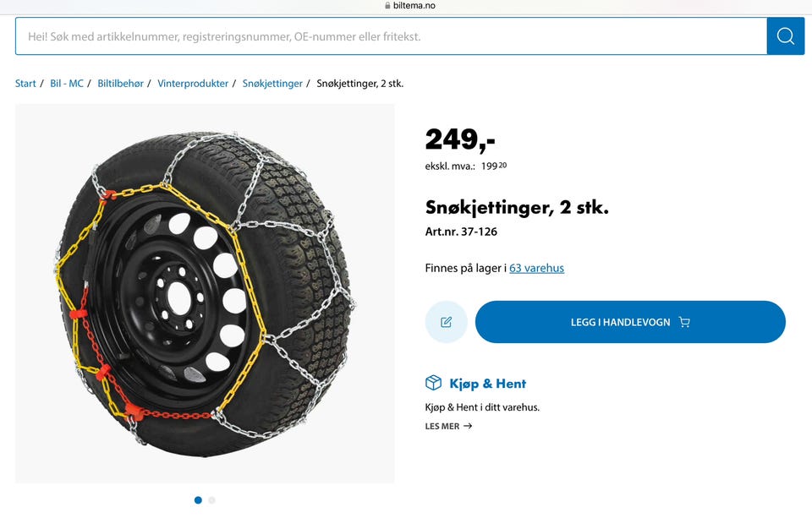
Task: Click the snow chain tire product image
Action: coord(205,293)
